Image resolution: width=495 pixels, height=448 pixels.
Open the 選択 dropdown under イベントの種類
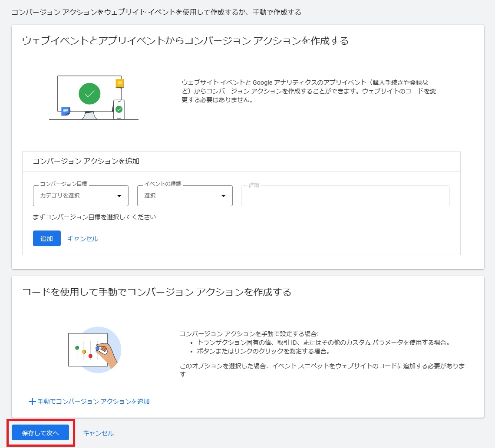pos(185,196)
